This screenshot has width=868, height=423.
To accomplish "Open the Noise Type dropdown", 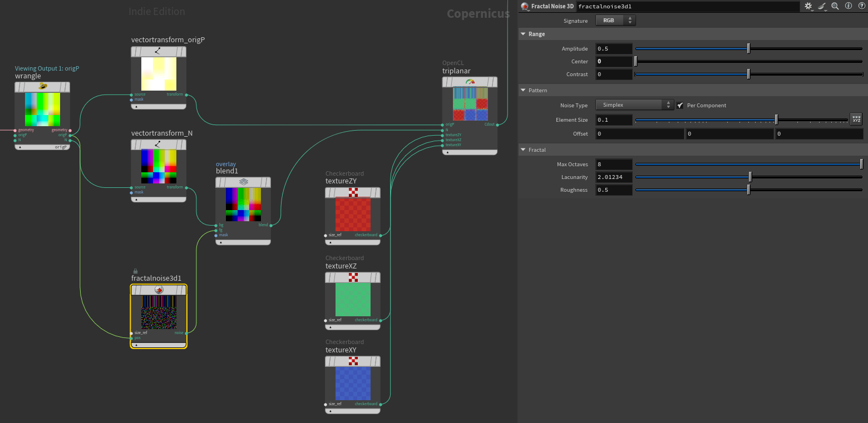I will click(635, 105).
